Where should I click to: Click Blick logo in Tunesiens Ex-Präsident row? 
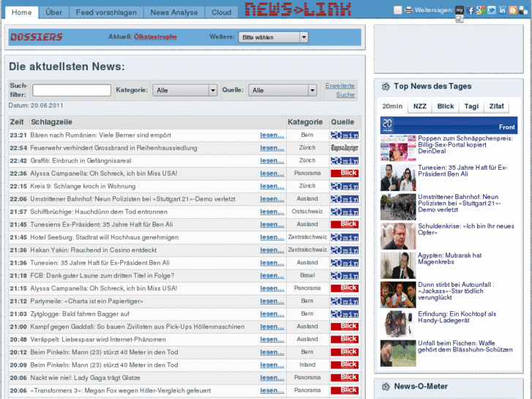pos(345,225)
